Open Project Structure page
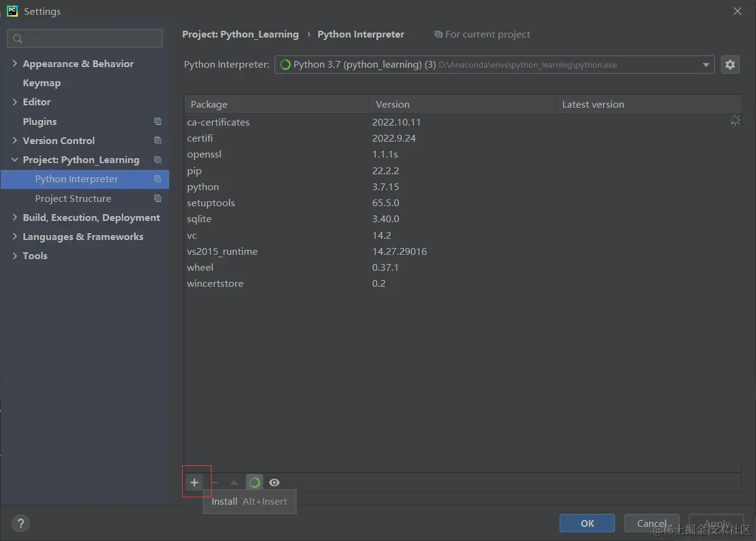 click(x=73, y=198)
